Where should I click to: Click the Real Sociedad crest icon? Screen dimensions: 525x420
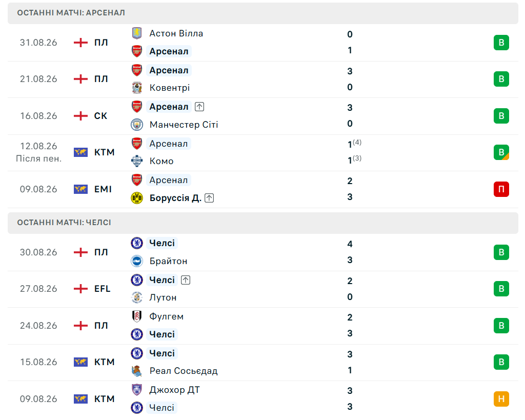pyautogui.click(x=136, y=371)
